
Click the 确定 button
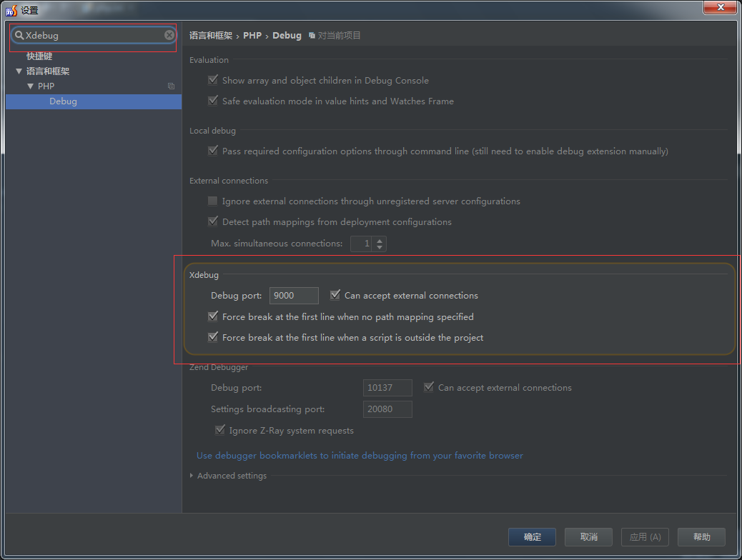(x=532, y=537)
